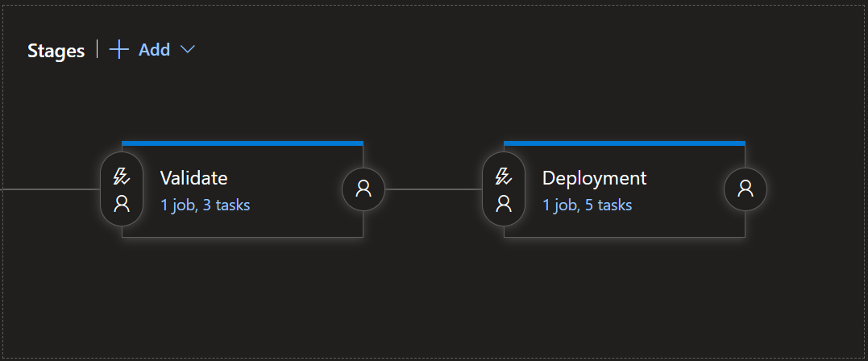Click the blue bar atop Deployment stage
This screenshot has height=361, width=868.
coord(624,143)
